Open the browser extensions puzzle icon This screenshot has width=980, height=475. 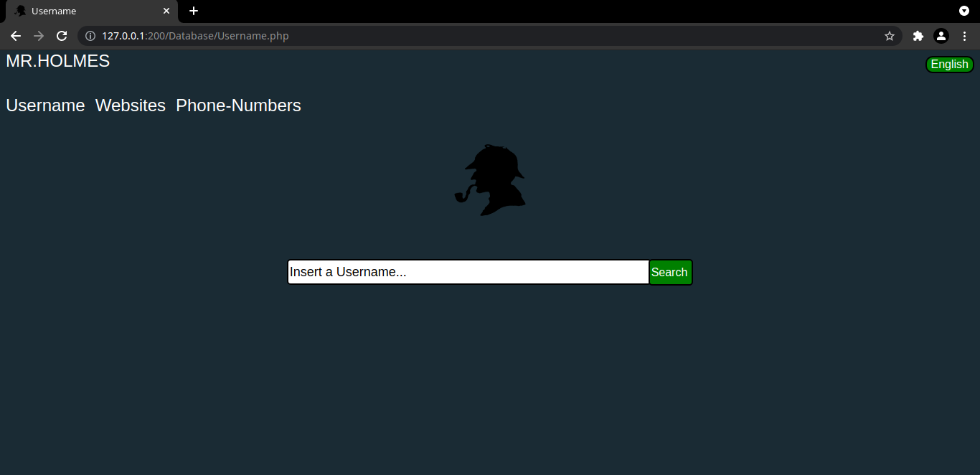point(918,36)
